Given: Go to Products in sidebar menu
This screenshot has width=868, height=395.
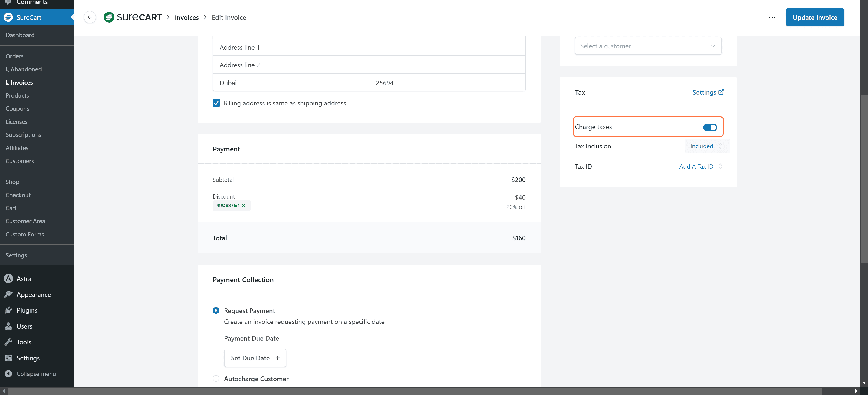Looking at the screenshot, I should pyautogui.click(x=17, y=95).
